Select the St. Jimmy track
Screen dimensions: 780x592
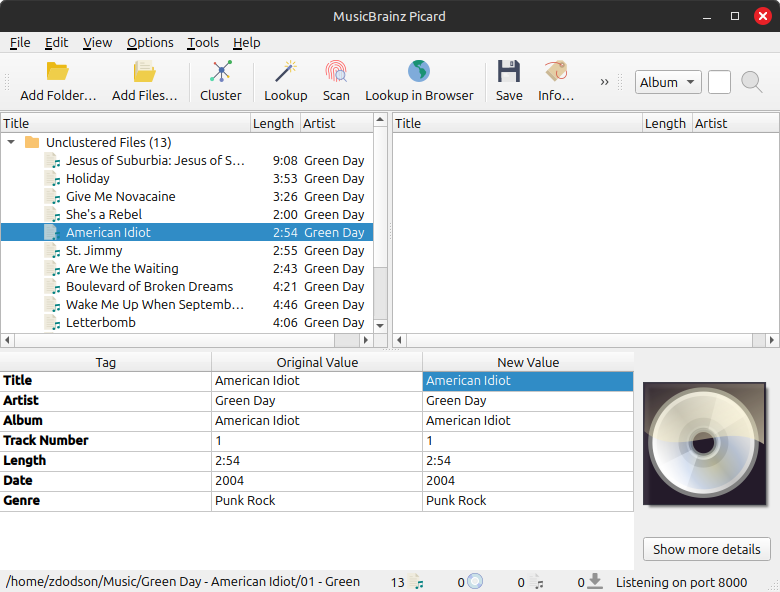187,251
